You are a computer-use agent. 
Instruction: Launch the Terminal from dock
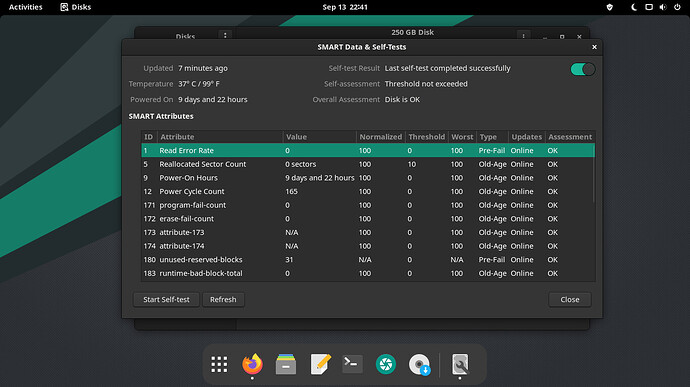tap(352, 364)
